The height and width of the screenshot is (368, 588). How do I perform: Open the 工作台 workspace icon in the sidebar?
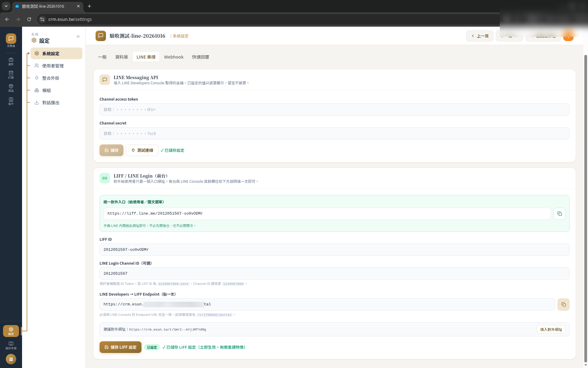pyautogui.click(x=11, y=40)
